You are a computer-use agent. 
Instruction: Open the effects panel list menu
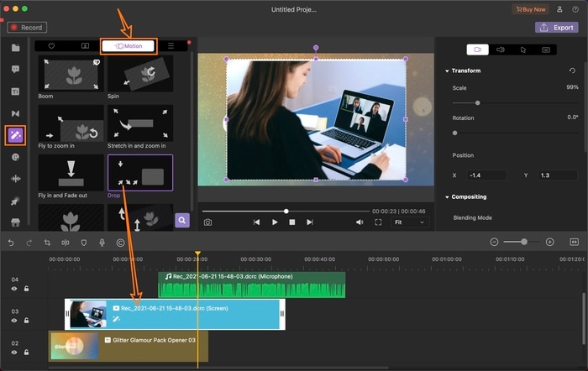point(171,45)
